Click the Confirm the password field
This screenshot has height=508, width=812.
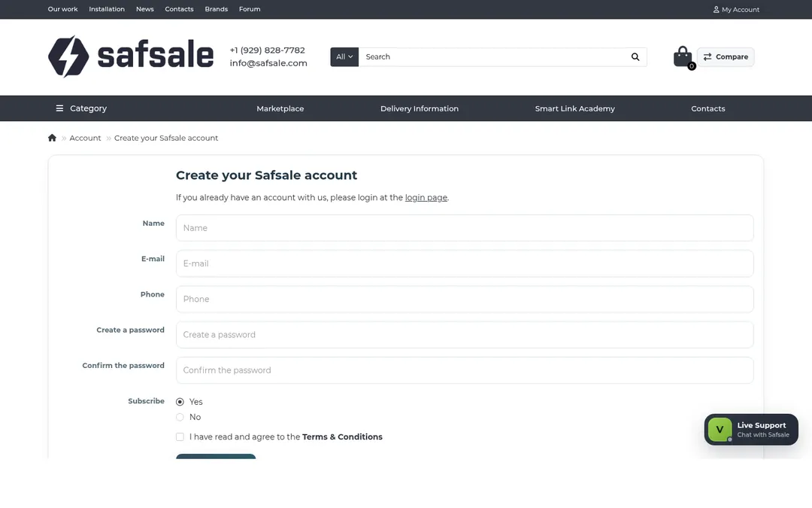coord(465,370)
